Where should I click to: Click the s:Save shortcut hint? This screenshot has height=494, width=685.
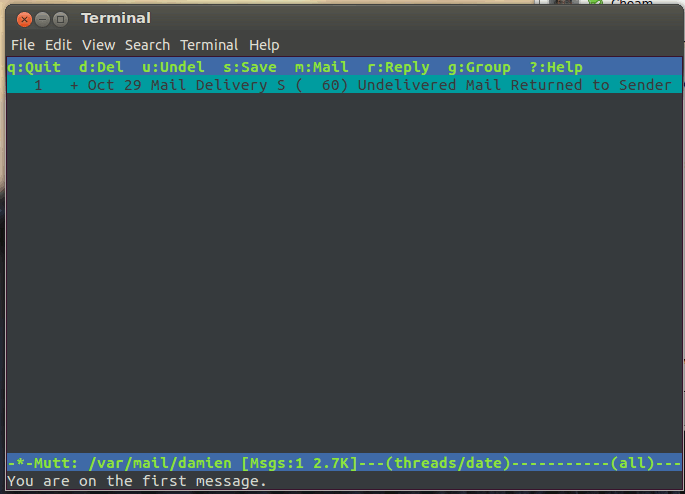249,67
